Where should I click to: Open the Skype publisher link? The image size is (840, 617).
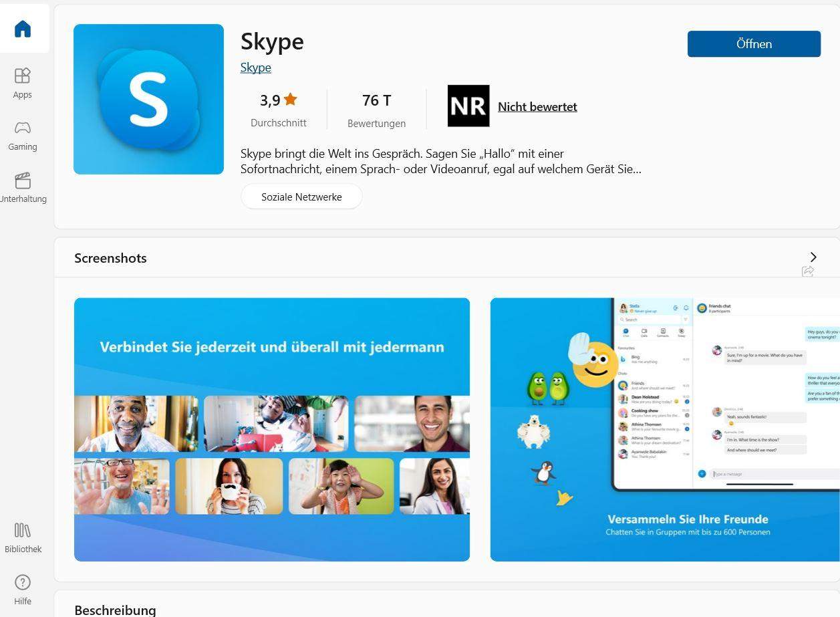pyautogui.click(x=255, y=67)
